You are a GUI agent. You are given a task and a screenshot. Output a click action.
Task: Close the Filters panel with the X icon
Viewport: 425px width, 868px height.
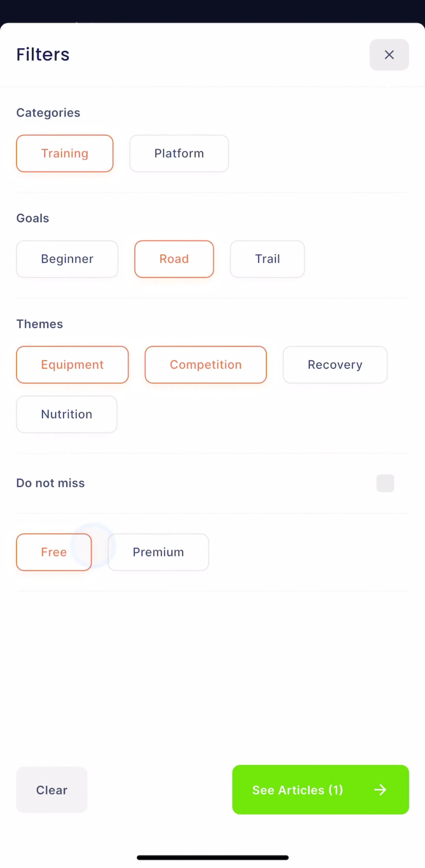[x=389, y=55]
